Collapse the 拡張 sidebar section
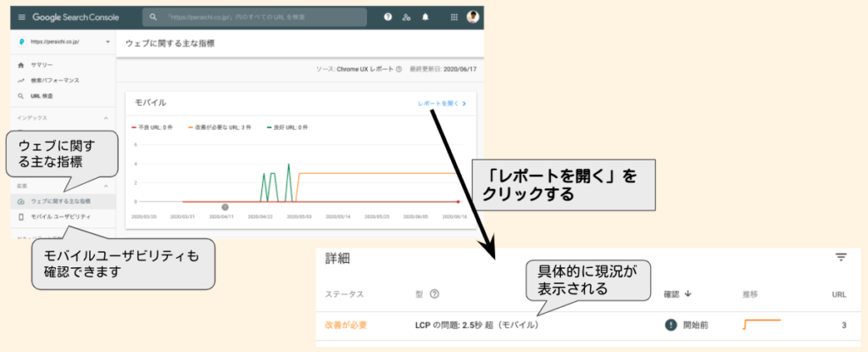Image resolution: width=868 pixels, height=352 pixels. [106, 185]
